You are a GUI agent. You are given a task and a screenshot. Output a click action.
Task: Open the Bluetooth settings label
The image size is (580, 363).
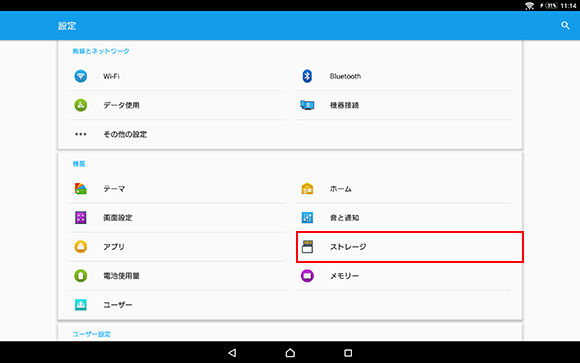(x=345, y=76)
